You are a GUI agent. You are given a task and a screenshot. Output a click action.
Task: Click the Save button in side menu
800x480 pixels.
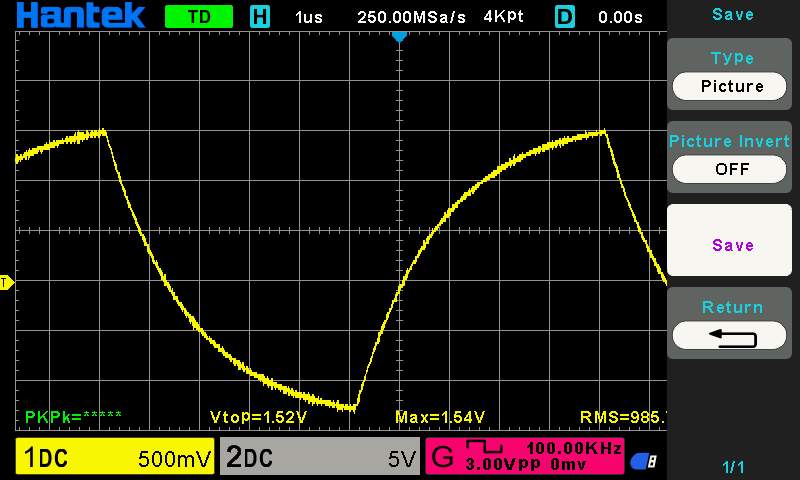click(x=729, y=240)
